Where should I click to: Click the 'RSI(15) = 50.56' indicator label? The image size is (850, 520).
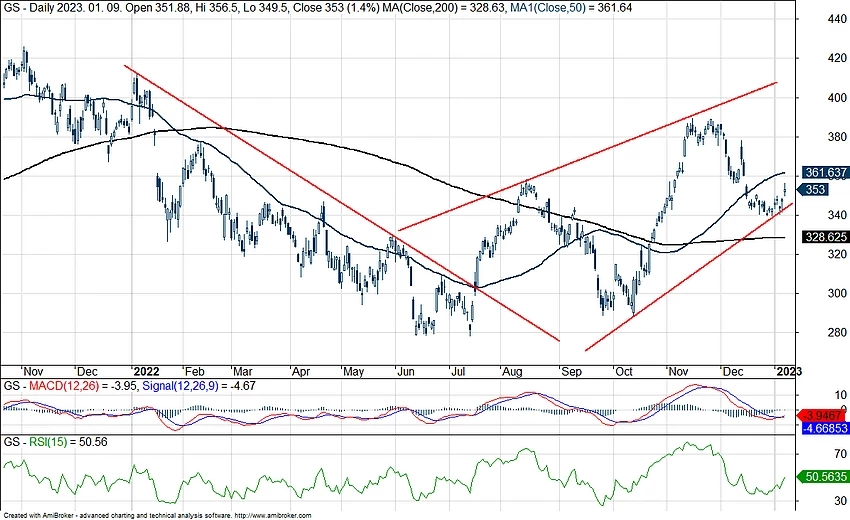[x=68, y=442]
